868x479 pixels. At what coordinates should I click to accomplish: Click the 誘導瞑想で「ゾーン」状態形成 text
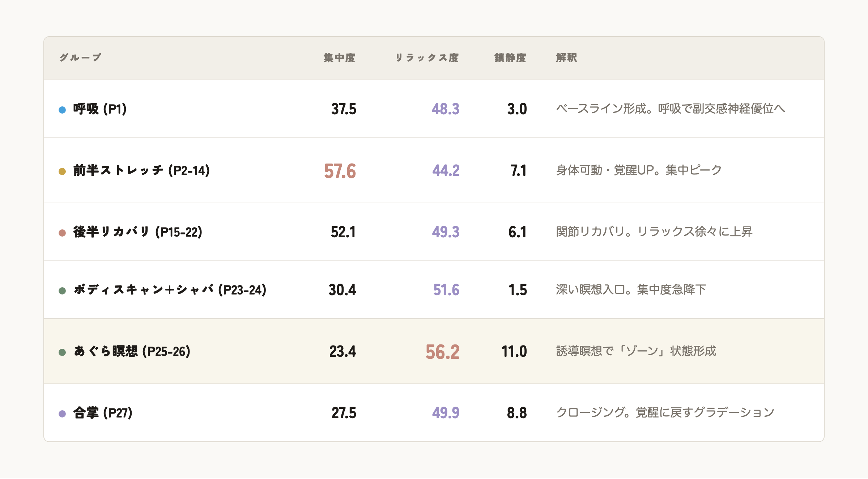click(x=636, y=351)
